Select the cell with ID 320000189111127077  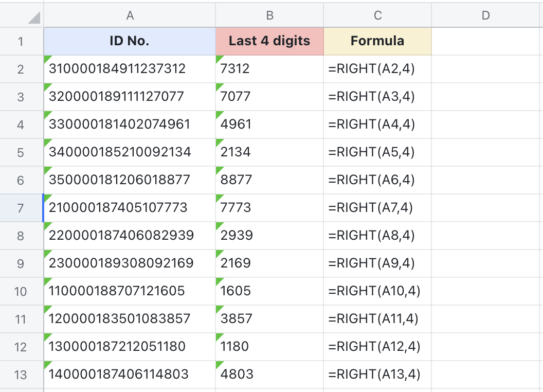click(130, 97)
